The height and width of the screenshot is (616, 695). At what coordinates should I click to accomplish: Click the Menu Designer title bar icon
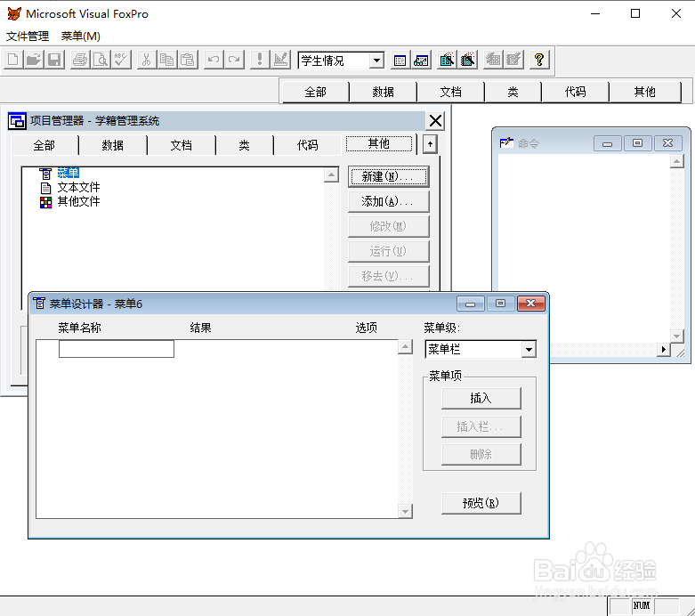pos(39,304)
